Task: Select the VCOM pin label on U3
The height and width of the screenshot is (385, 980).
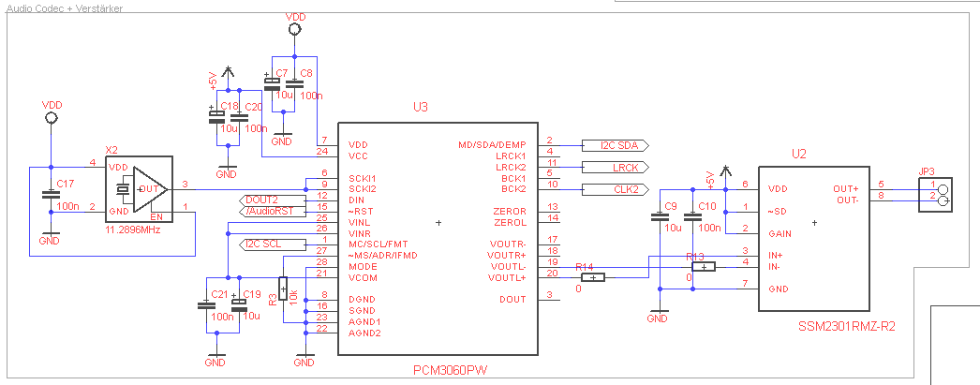Action: click(x=363, y=277)
